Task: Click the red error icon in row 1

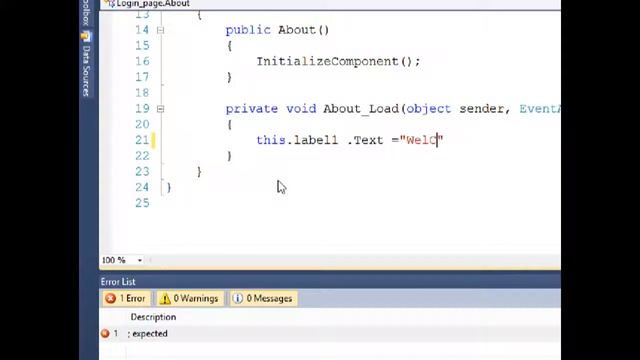Action: coord(105,334)
